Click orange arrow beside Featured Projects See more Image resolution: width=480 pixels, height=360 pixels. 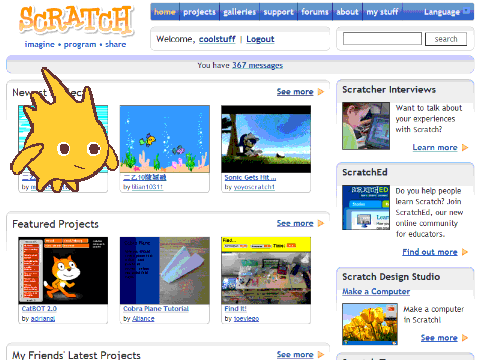point(321,223)
